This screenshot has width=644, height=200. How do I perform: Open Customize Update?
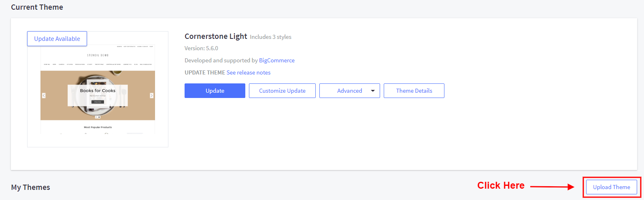(x=282, y=91)
